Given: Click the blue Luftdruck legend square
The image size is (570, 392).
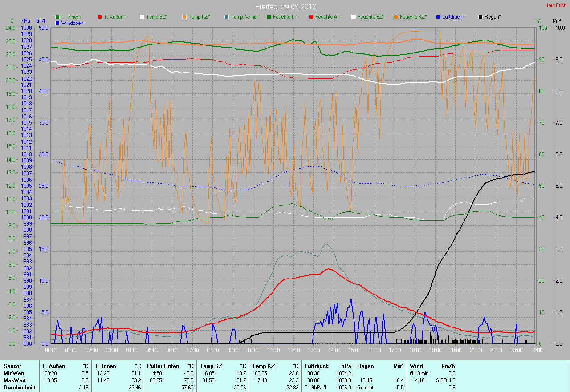Looking at the screenshot, I should [x=438, y=17].
